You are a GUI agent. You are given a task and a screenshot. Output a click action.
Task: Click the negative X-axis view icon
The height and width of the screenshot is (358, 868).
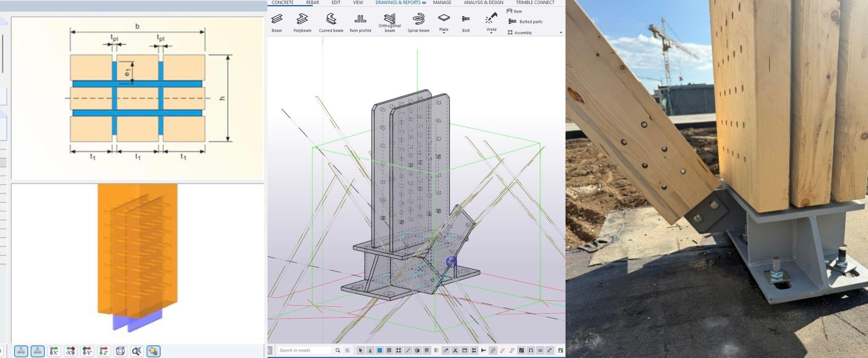coord(71,351)
